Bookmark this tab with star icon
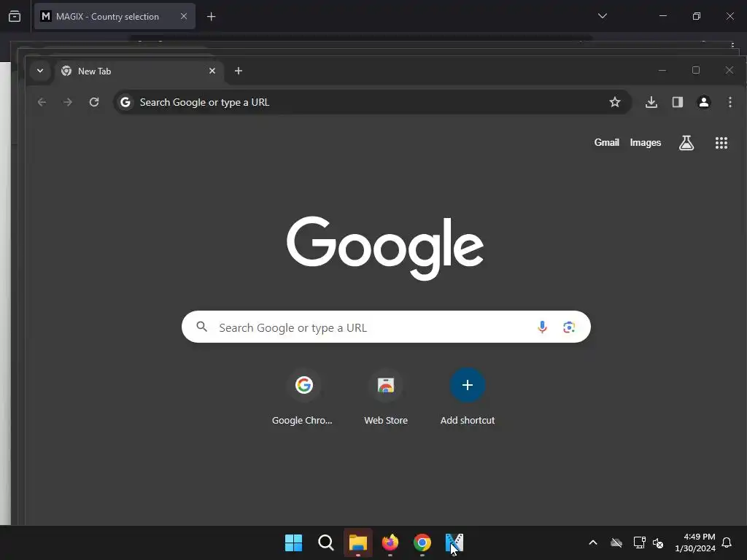 [614, 102]
